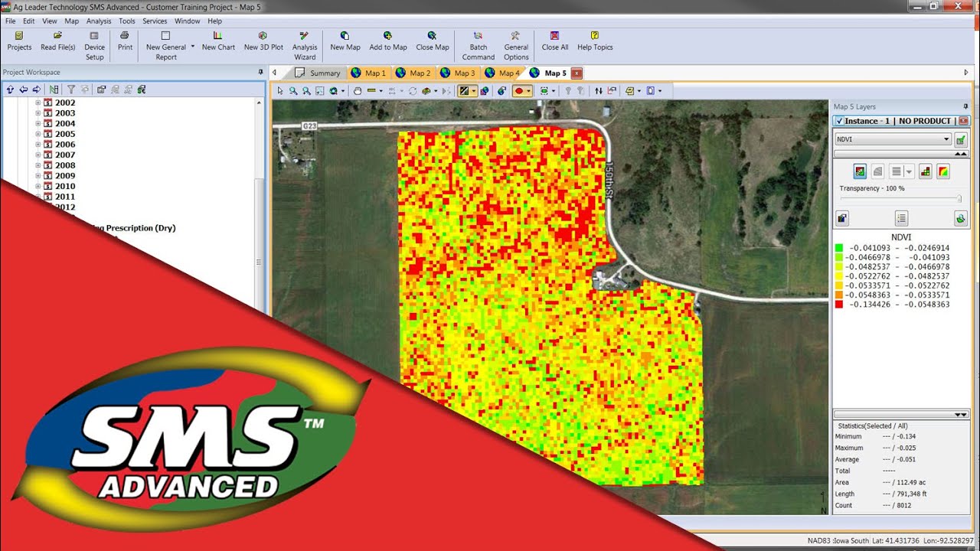The image size is (980, 551).
Task: Open the Tools menu
Action: click(127, 21)
